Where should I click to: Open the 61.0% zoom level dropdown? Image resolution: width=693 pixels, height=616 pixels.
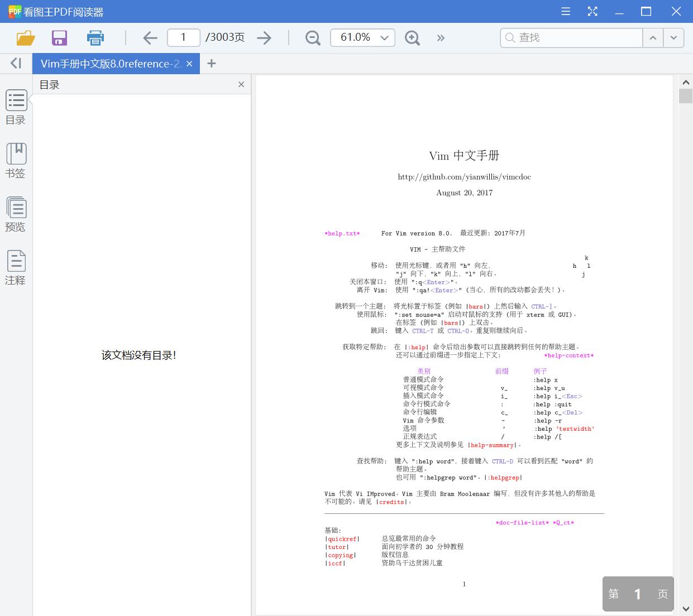click(362, 37)
